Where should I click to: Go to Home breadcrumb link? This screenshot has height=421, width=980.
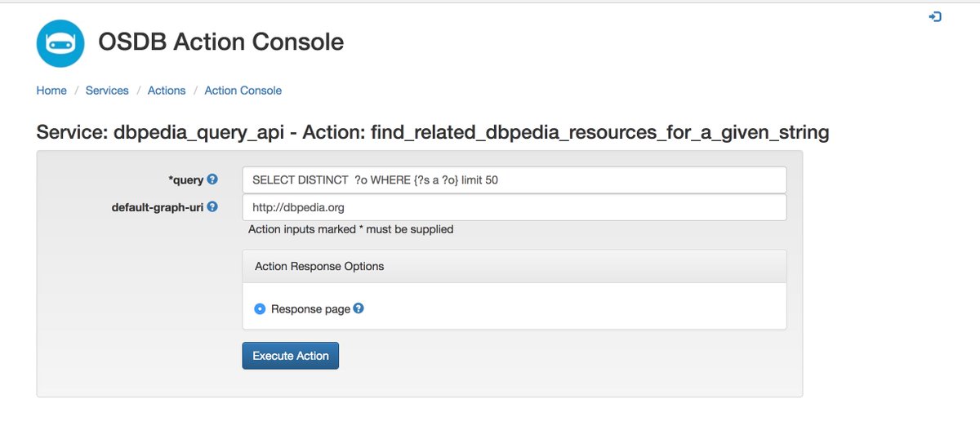click(x=51, y=91)
